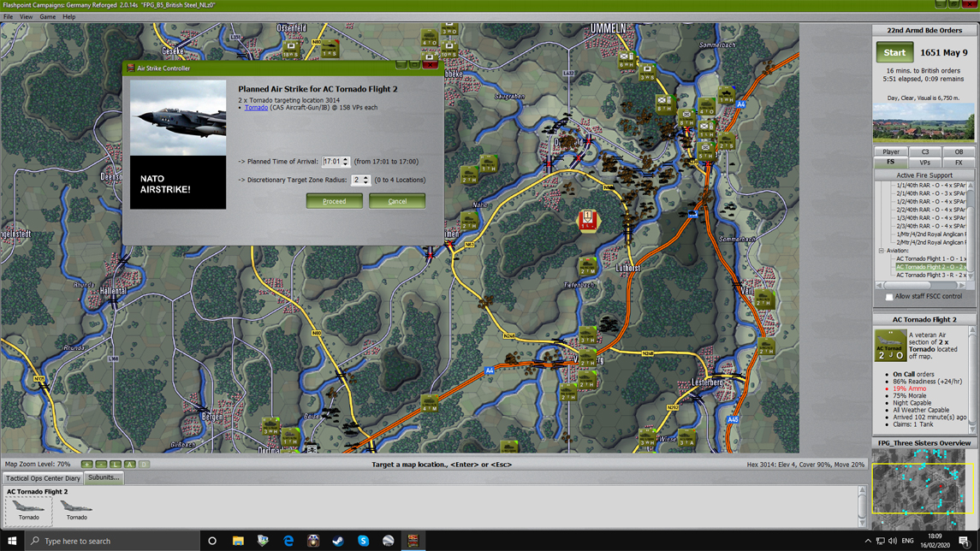Click the Cortana circle icon
The height and width of the screenshot is (551, 980).
212,541
